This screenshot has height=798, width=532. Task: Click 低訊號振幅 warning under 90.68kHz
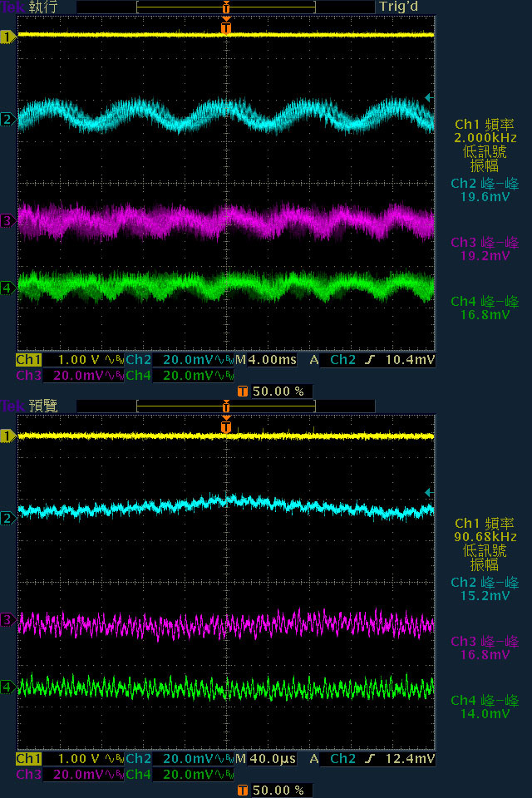pyautogui.click(x=485, y=558)
